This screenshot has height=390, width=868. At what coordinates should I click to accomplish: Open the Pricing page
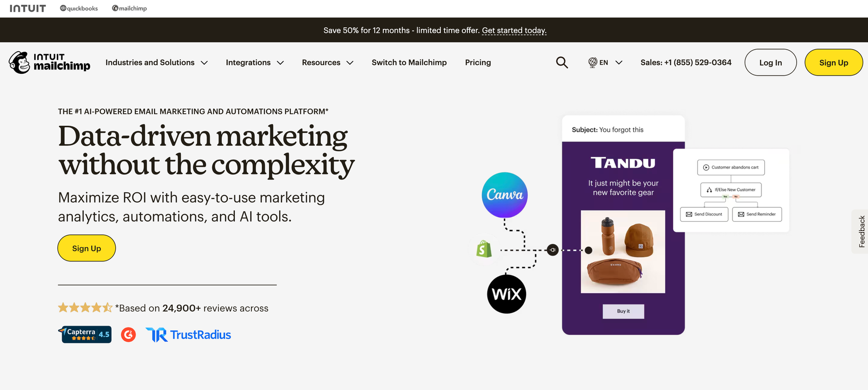pos(478,63)
